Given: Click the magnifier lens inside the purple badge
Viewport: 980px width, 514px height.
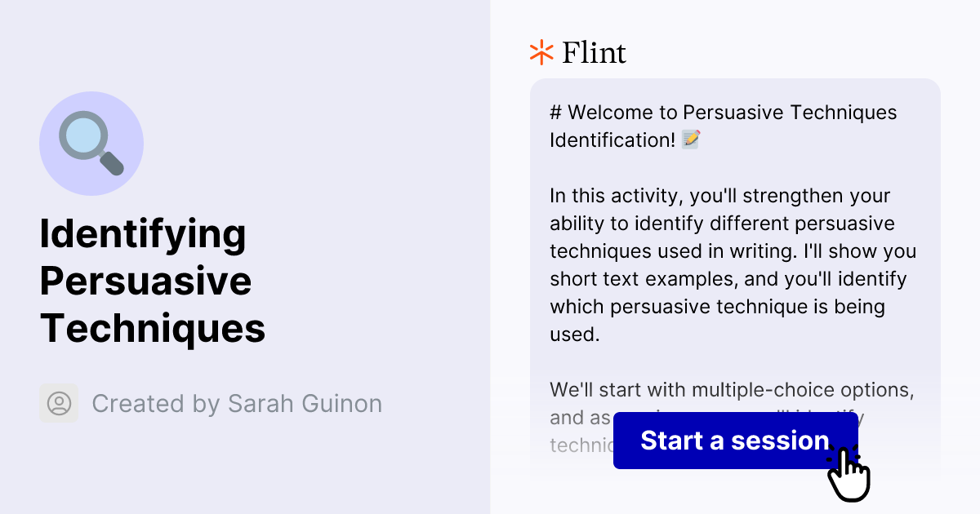Looking at the screenshot, I should click(84, 133).
